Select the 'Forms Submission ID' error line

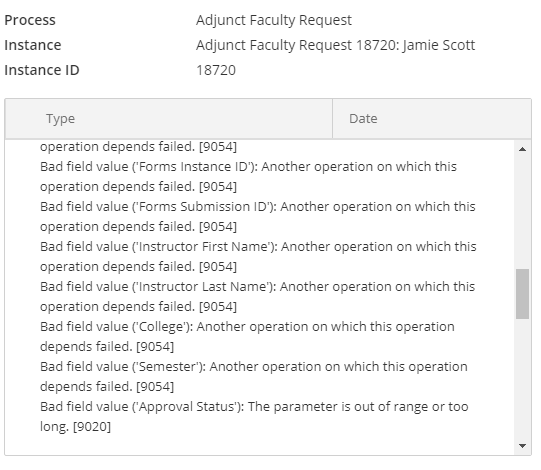[257, 217]
